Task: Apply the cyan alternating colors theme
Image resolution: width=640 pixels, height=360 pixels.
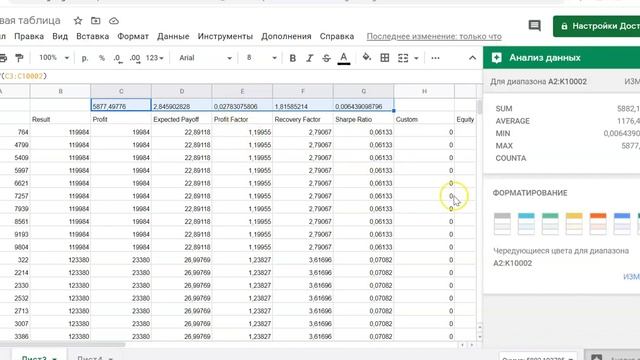Action: (x=526, y=223)
